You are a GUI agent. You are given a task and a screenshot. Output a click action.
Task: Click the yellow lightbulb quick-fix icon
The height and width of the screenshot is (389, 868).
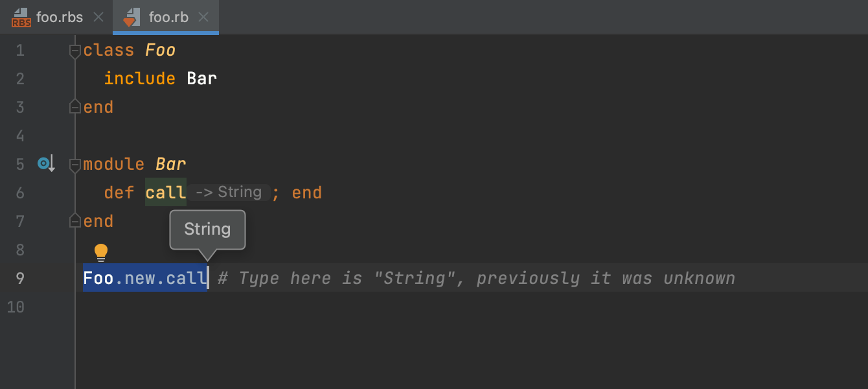coord(101,252)
